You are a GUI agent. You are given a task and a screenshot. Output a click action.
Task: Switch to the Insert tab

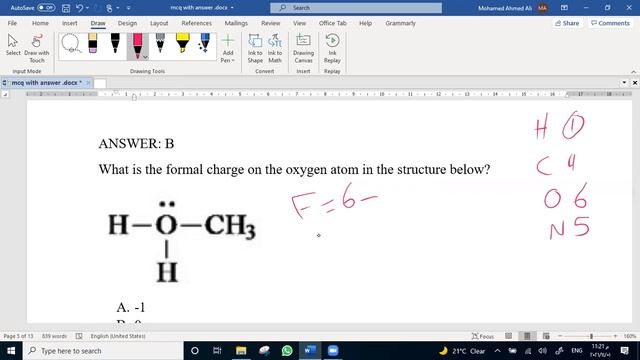coord(69,23)
